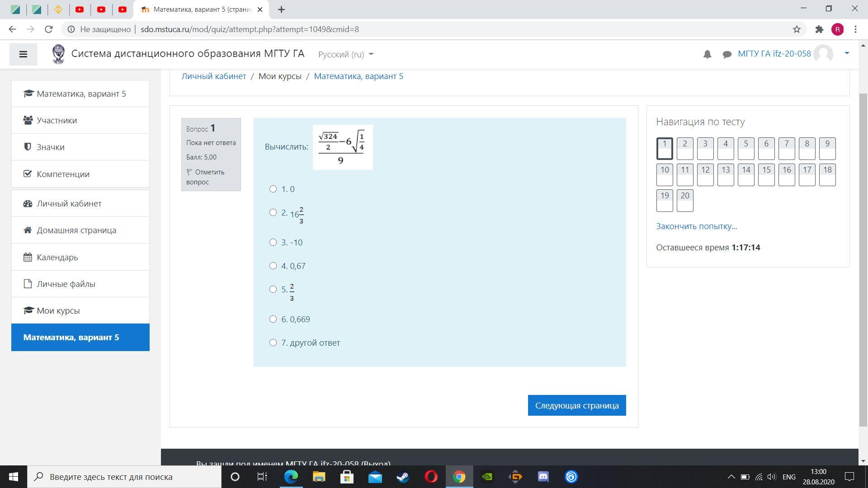The width and height of the screenshot is (868, 488).
Task: Reload the page with the refresh icon
Action: [49, 29]
